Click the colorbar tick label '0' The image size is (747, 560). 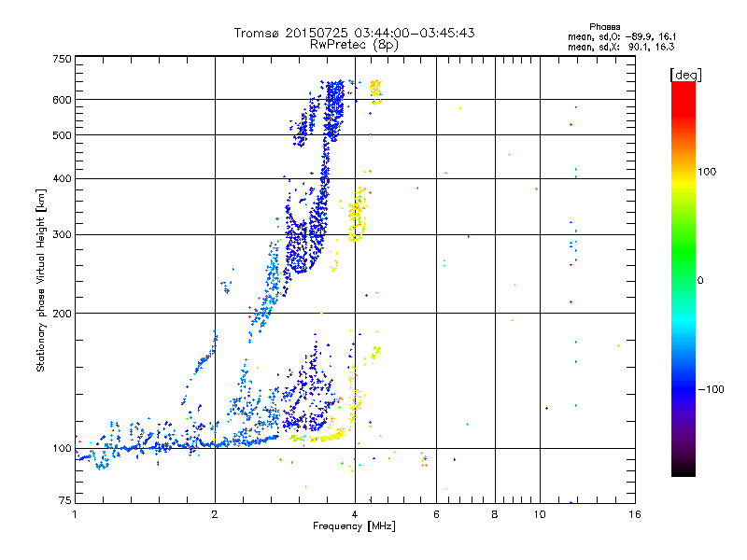pos(700,280)
